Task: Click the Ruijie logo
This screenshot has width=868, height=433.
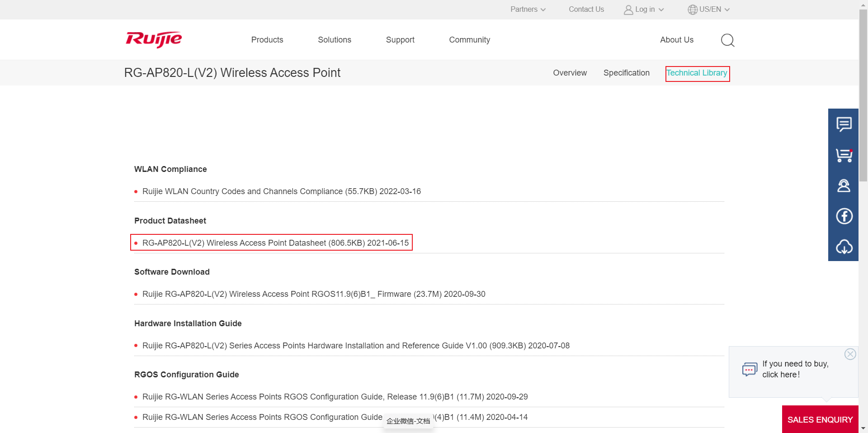Action: [154, 40]
